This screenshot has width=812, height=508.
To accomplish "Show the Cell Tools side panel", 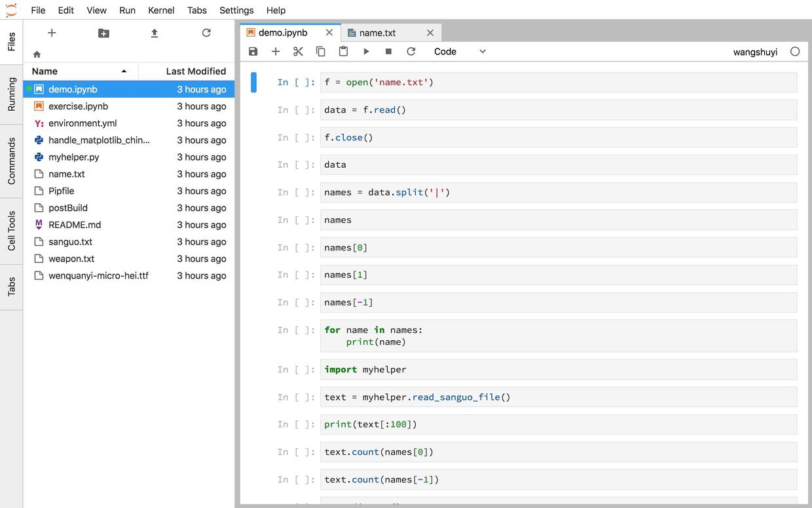I will click(x=11, y=231).
